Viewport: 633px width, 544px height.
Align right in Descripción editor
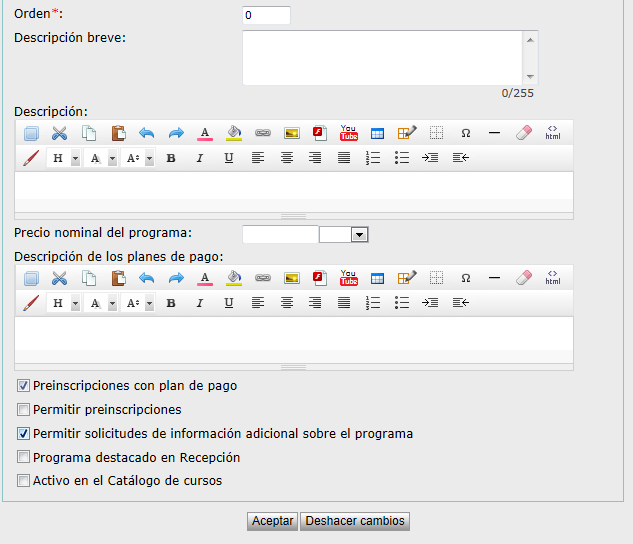pos(315,158)
